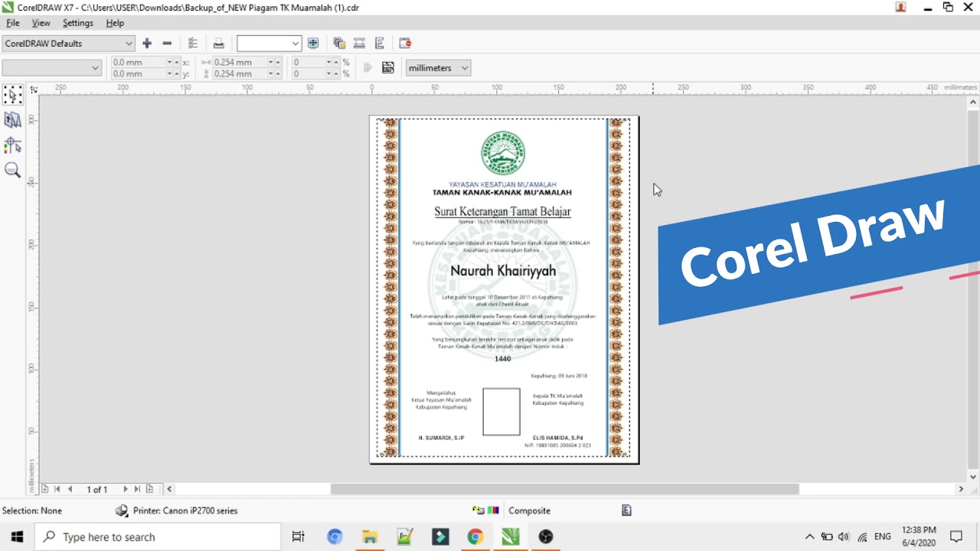
Task: Open the notification center icon
Action: (956, 536)
